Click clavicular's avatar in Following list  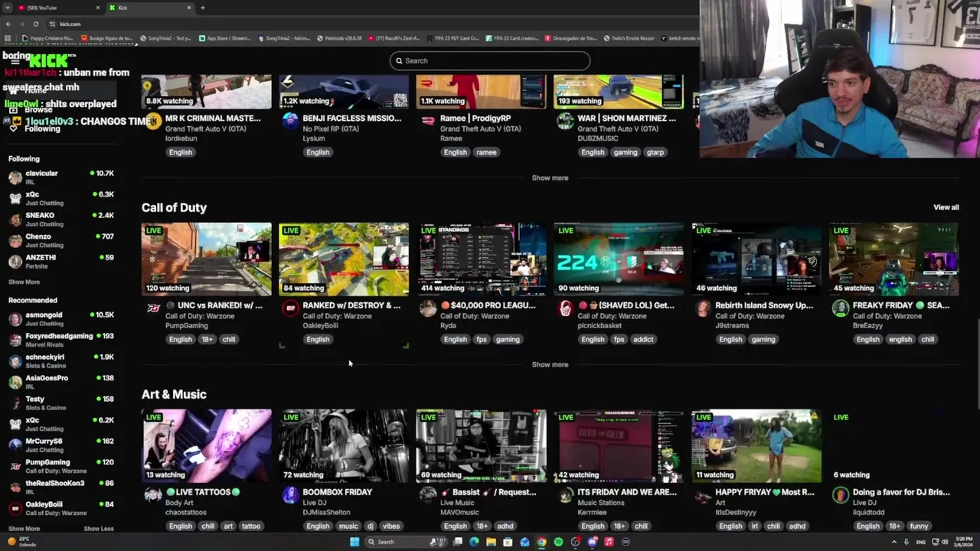pyautogui.click(x=15, y=178)
